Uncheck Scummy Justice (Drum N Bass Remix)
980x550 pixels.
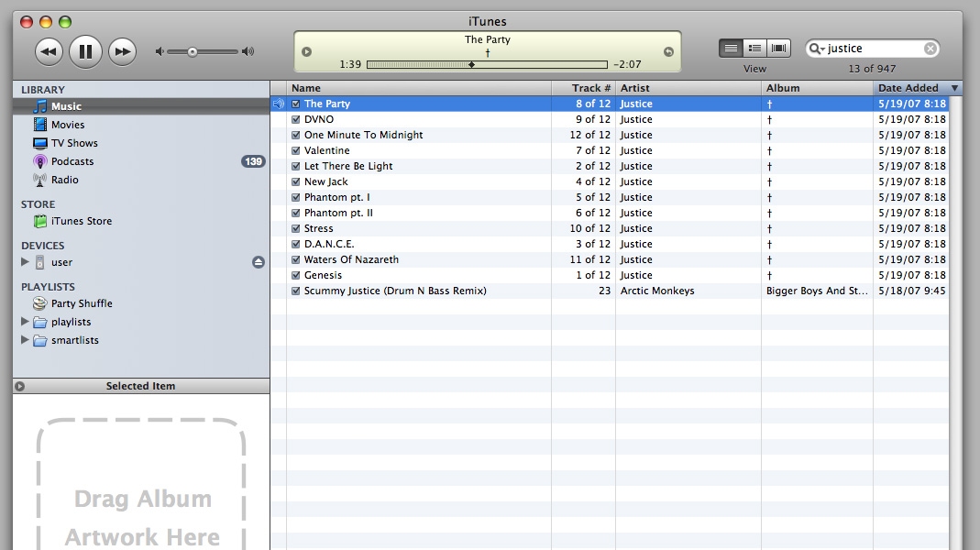click(x=295, y=291)
